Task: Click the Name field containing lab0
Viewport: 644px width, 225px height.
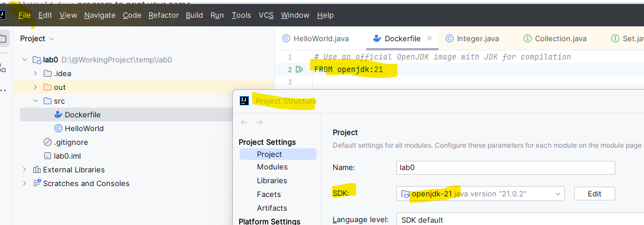Action: tap(505, 168)
